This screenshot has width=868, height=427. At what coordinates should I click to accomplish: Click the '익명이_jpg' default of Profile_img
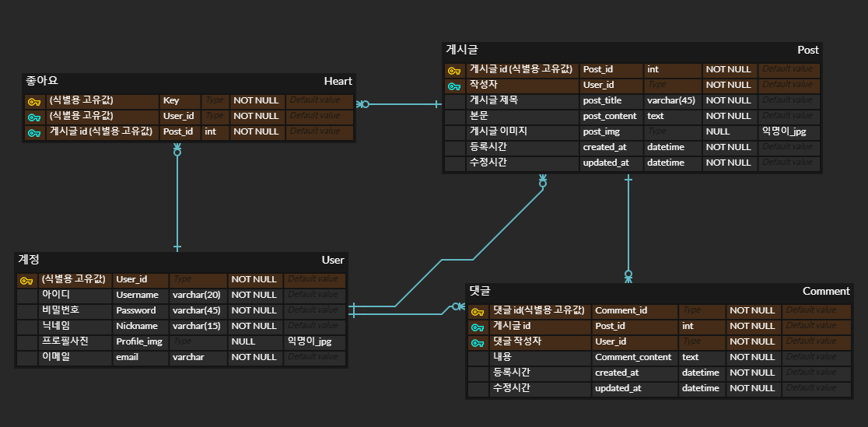click(309, 341)
